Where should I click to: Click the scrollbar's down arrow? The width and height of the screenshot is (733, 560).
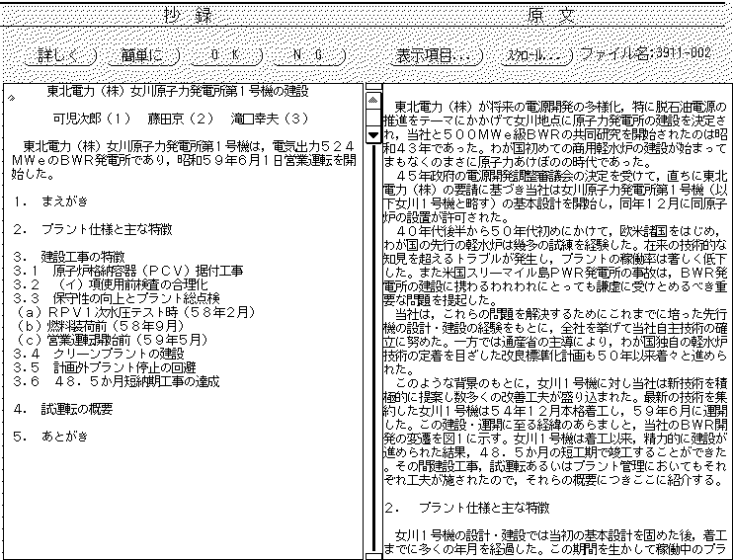372,134
